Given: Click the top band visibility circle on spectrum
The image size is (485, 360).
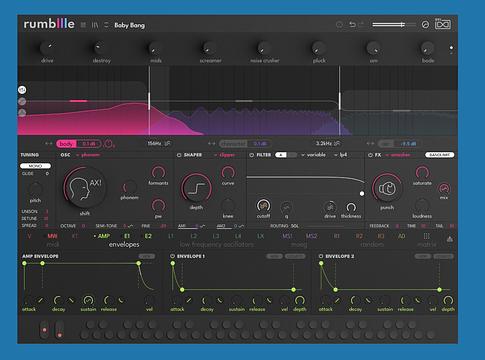Looking at the screenshot, I should [22, 90].
